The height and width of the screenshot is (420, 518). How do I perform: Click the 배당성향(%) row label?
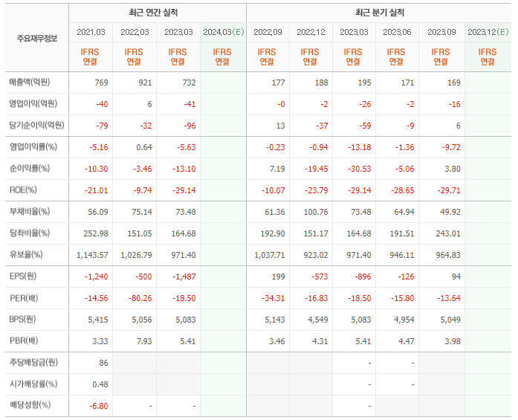pos(30,405)
